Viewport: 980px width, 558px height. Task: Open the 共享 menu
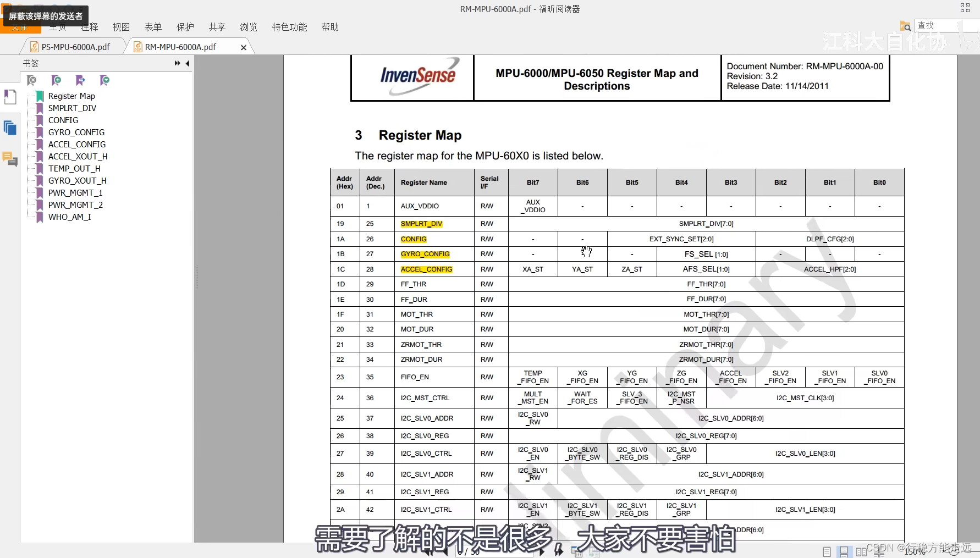[x=217, y=27]
